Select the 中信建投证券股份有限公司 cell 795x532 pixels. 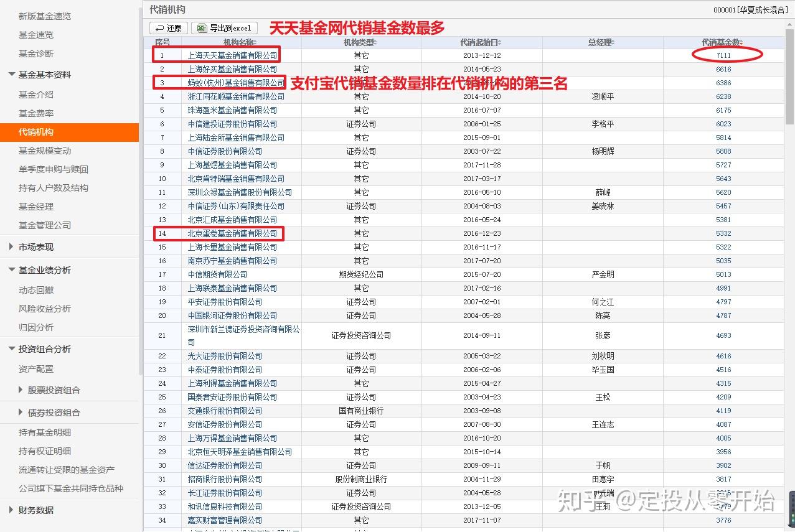pos(232,124)
